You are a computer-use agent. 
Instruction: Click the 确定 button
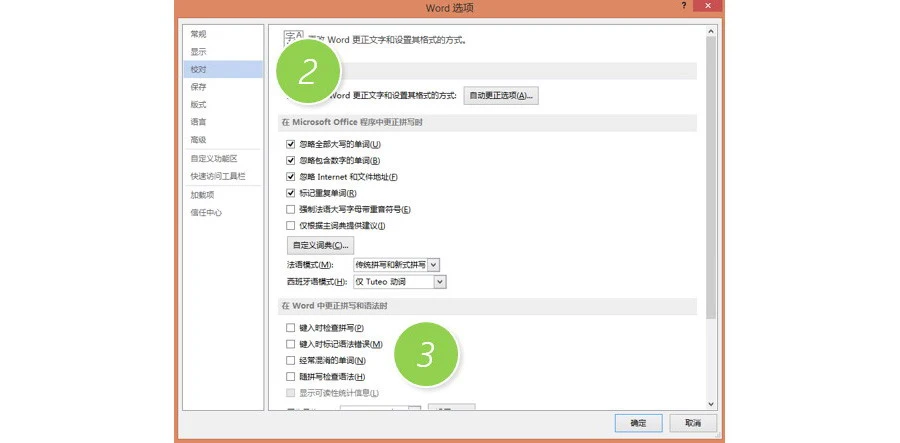pos(638,423)
